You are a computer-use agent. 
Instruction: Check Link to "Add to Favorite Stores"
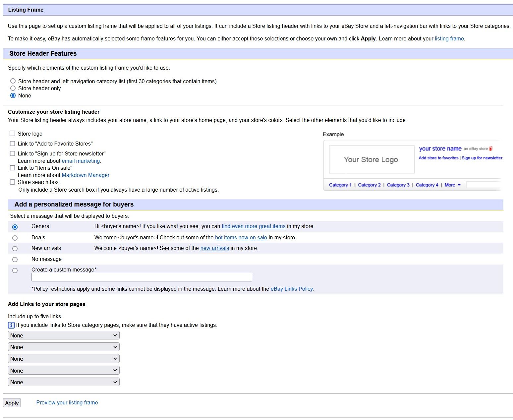click(13, 144)
